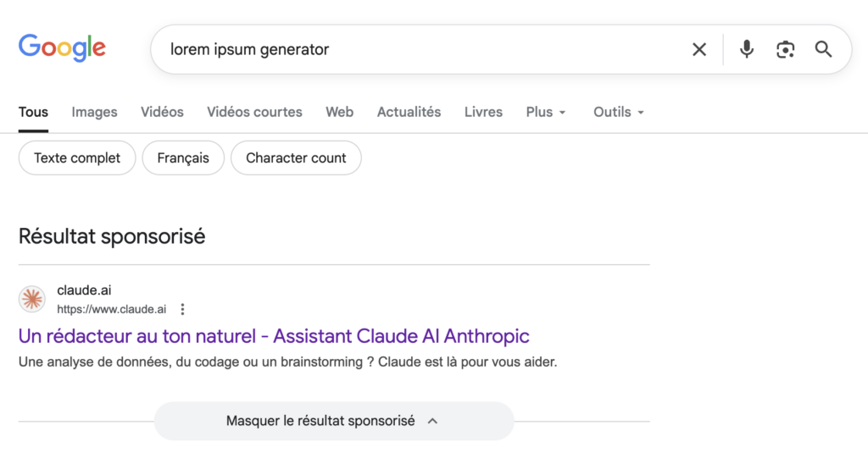Image resolution: width=868 pixels, height=453 pixels.
Task: Open the Un rédacteur au ton naturel link
Action: point(274,336)
